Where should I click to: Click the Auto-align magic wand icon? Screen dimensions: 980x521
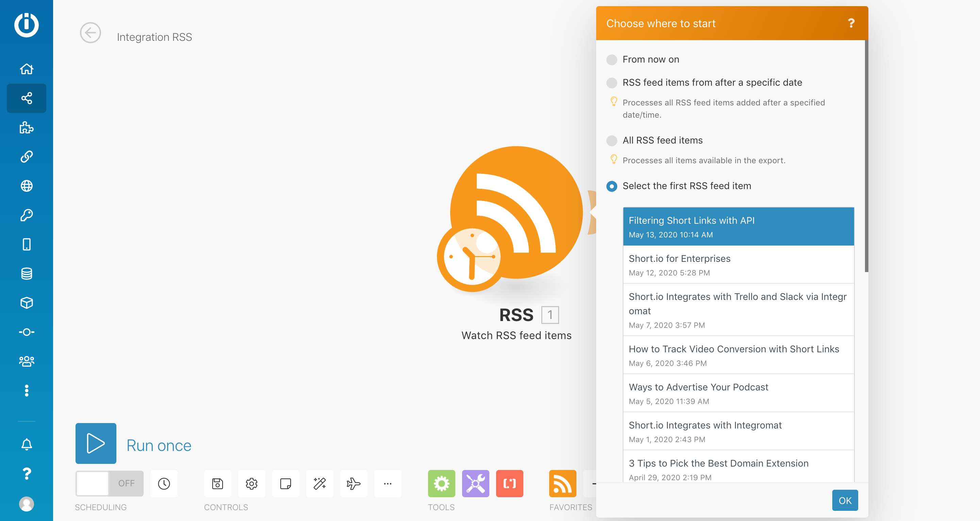tap(320, 483)
